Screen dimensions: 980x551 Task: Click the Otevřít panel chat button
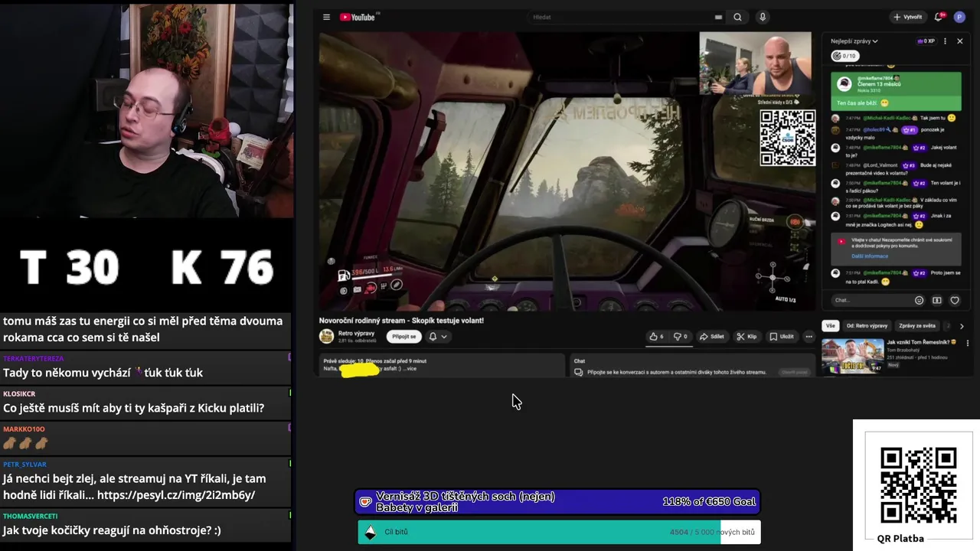click(795, 372)
